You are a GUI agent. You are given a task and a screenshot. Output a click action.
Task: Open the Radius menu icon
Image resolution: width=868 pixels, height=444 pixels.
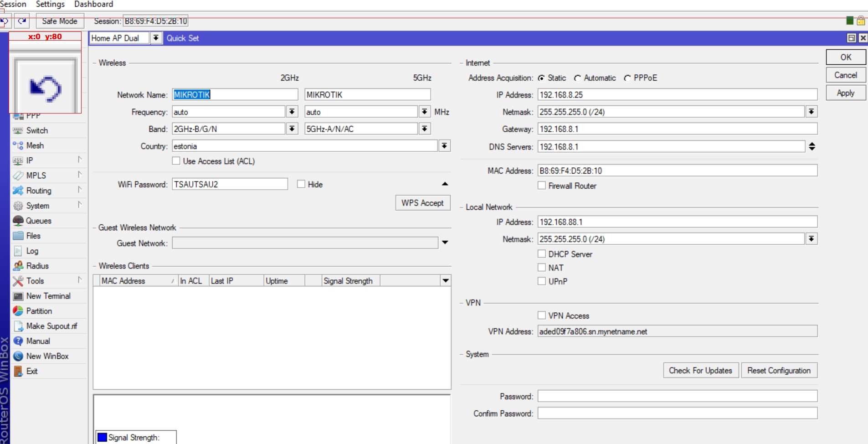point(18,266)
